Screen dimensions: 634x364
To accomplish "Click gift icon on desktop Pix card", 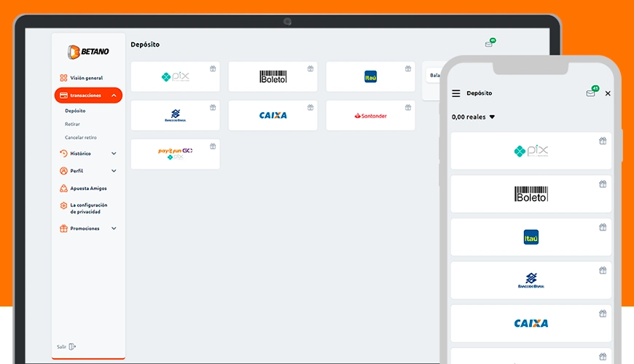I will point(213,68).
